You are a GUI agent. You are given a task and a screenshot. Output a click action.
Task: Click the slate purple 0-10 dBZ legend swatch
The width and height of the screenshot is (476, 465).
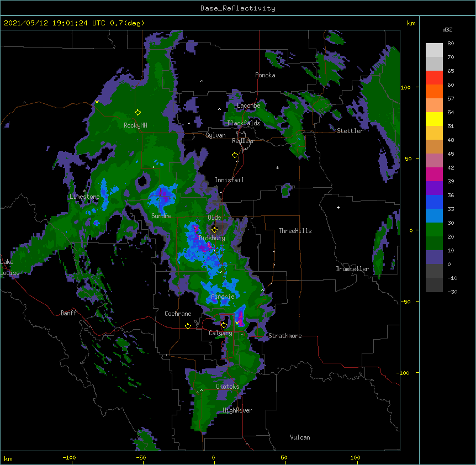(434, 257)
